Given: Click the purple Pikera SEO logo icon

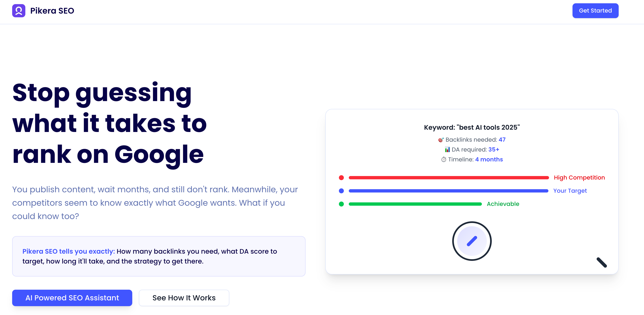Looking at the screenshot, I should (x=19, y=11).
